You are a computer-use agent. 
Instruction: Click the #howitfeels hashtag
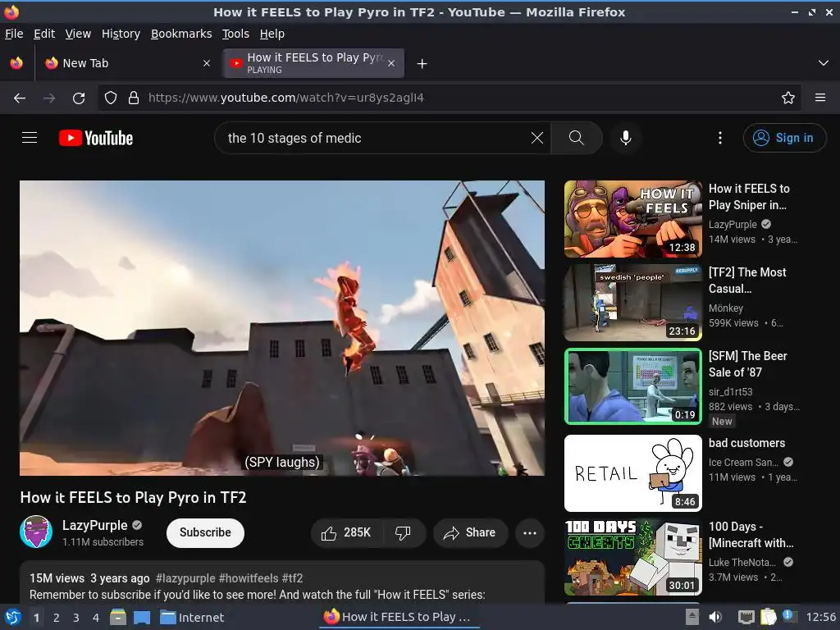point(249,578)
